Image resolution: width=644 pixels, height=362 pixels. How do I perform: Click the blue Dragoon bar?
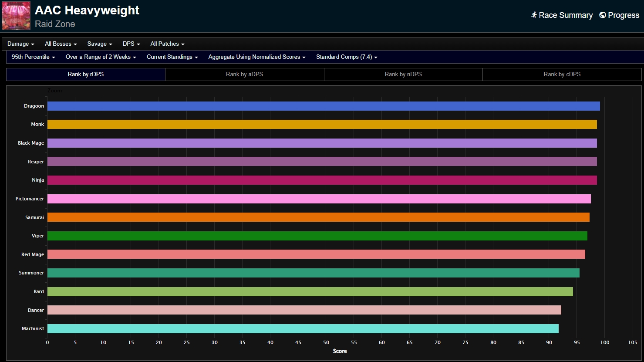tap(323, 106)
